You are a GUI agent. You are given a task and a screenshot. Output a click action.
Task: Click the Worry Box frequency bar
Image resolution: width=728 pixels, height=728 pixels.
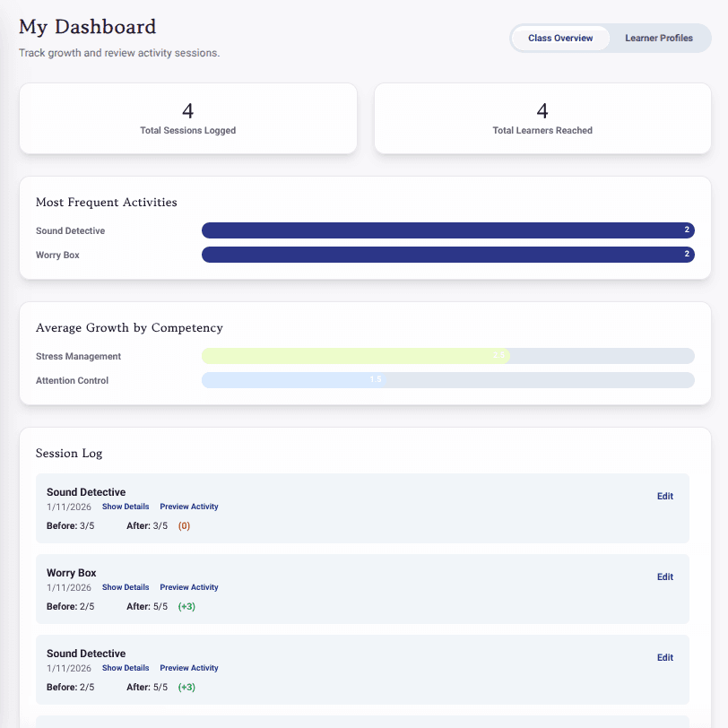[x=448, y=255]
